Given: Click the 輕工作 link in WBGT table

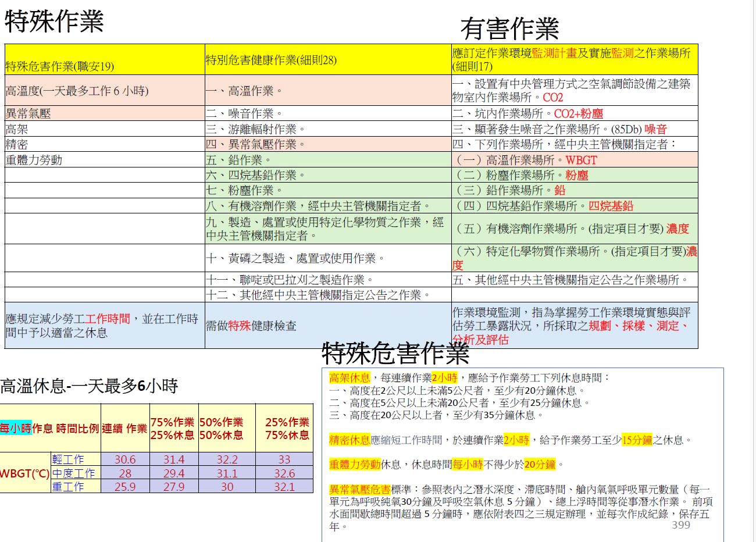Looking at the screenshot, I should point(67,459).
